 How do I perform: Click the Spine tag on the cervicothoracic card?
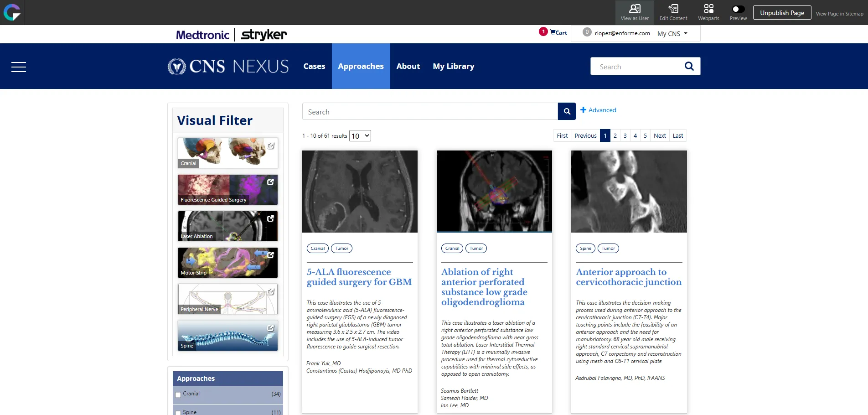(585, 249)
